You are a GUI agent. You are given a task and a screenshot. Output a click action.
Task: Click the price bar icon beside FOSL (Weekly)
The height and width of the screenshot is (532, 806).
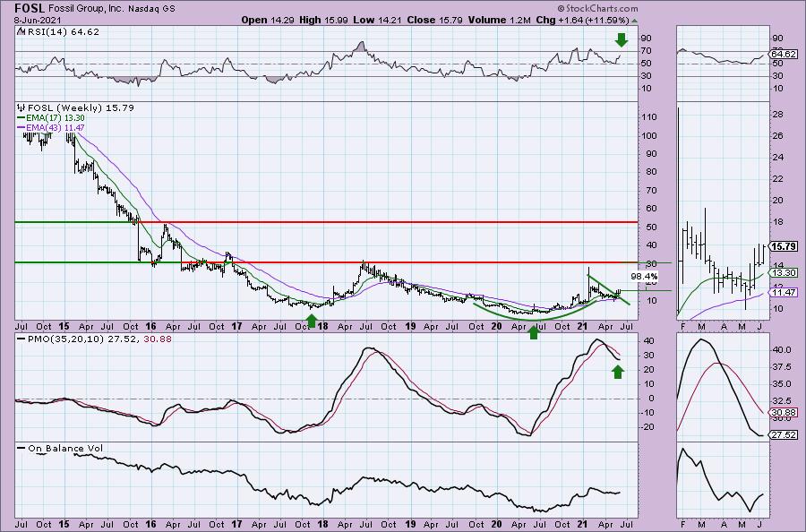(x=21, y=108)
